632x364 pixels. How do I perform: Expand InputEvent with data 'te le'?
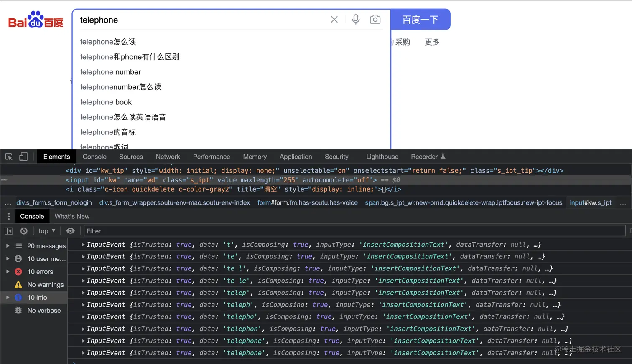(x=83, y=281)
